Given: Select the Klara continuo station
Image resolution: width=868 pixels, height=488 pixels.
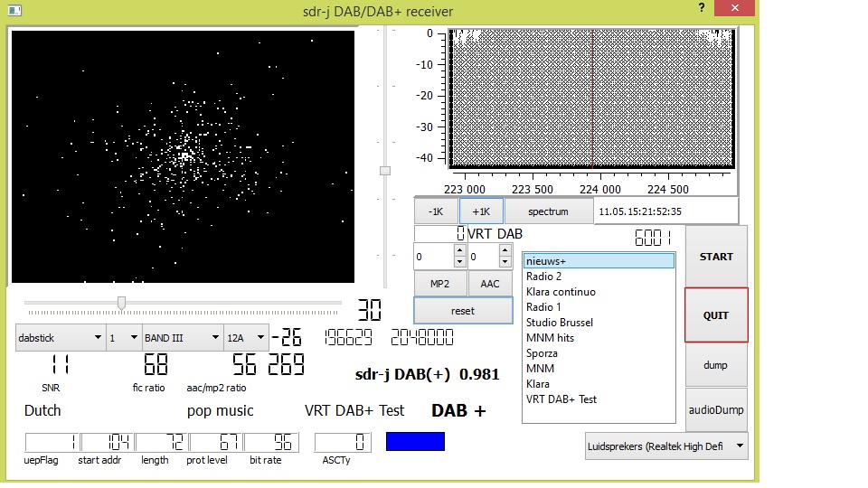Looking at the screenshot, I should 560,292.
